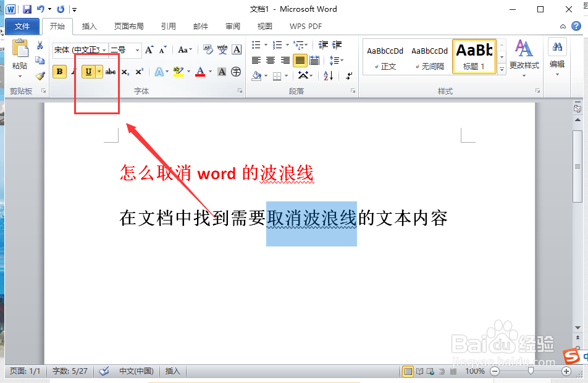Image resolution: width=588 pixels, height=383 pixels.
Task: Shrink font size with the small A icon
Action: tap(163, 49)
